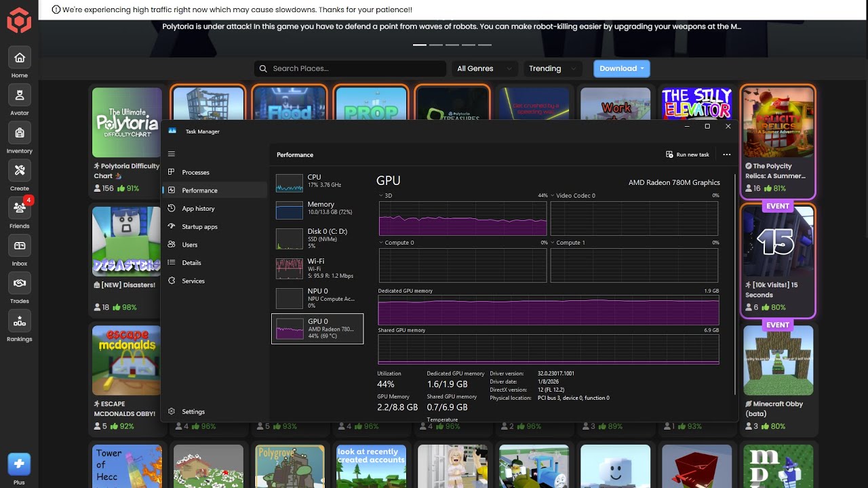
Task: Open the Rankings icon
Action: pyautogui.click(x=19, y=321)
